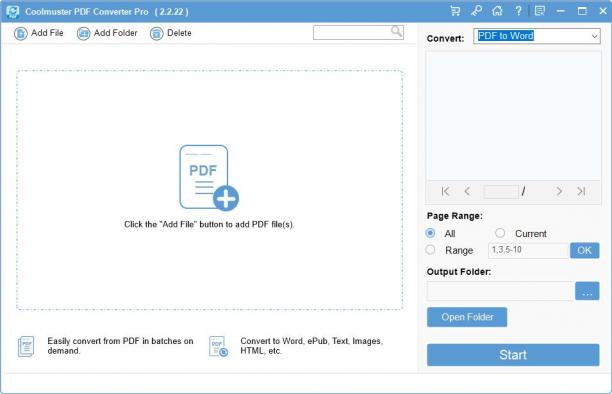Click the PDF convert formats icon
Image resolution: width=612 pixels, height=394 pixels.
218,346
